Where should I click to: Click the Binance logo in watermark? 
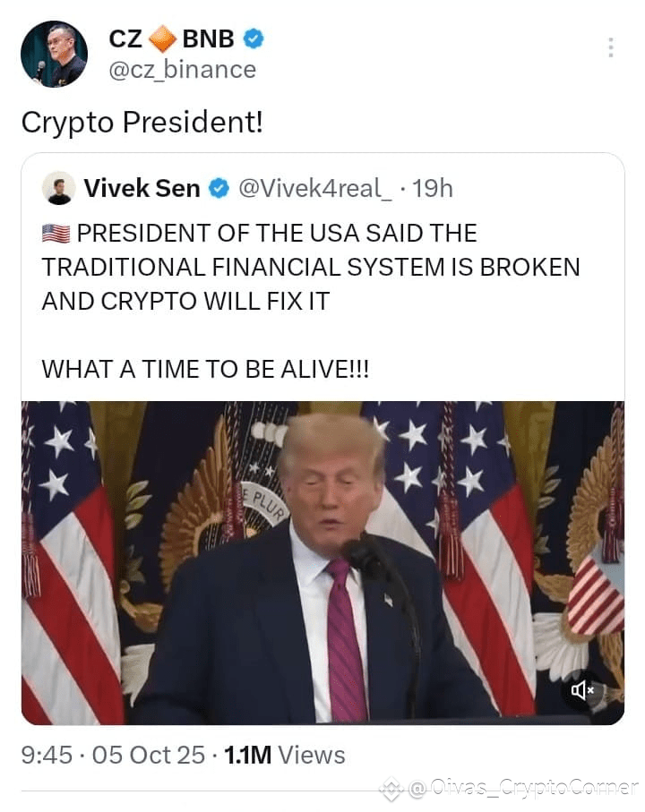[x=391, y=789]
